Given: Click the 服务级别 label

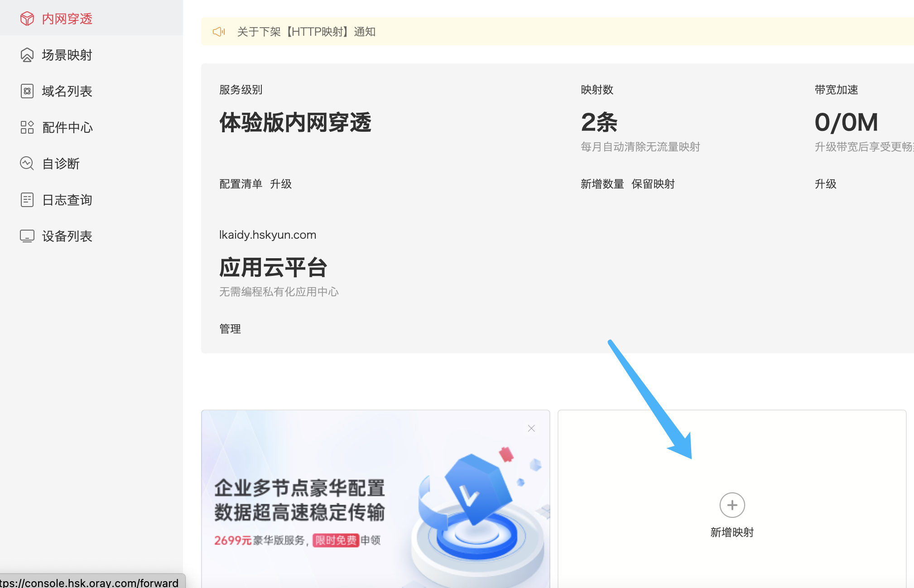Looking at the screenshot, I should (241, 90).
